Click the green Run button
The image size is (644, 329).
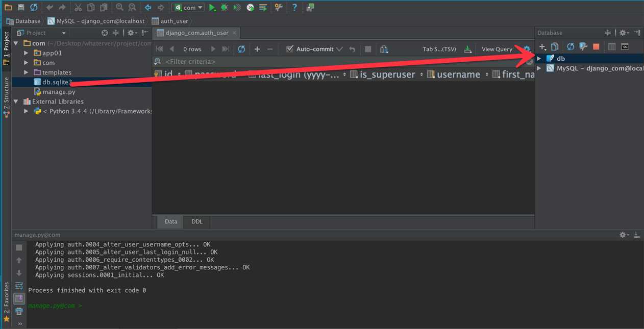(x=212, y=8)
